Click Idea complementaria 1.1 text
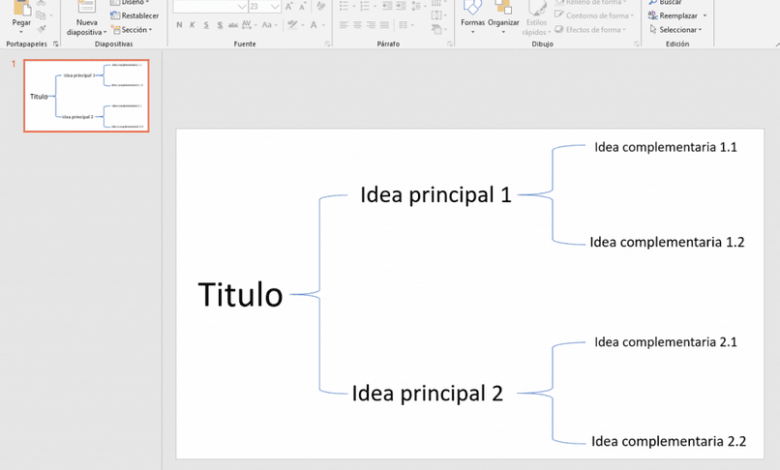Viewport: 780px width, 470px height. click(666, 147)
